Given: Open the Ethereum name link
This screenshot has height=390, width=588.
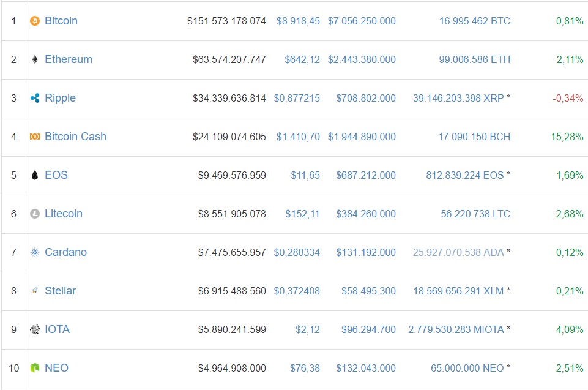Looking at the screenshot, I should 69,59.
